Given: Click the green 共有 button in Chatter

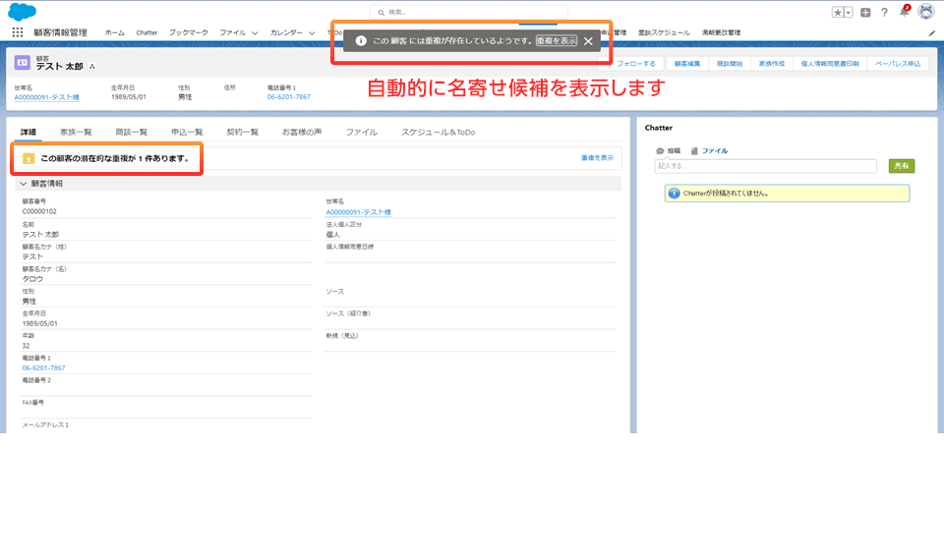Looking at the screenshot, I should click(901, 166).
